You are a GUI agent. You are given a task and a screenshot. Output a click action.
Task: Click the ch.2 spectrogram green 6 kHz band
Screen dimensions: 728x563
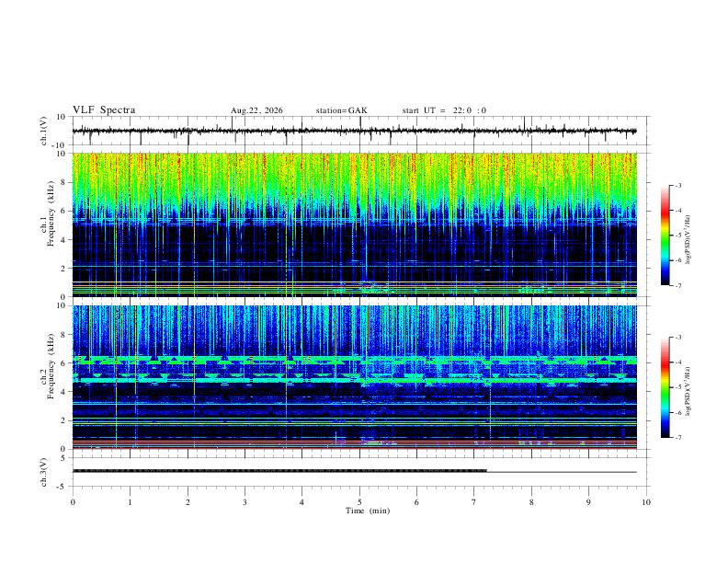click(354, 360)
